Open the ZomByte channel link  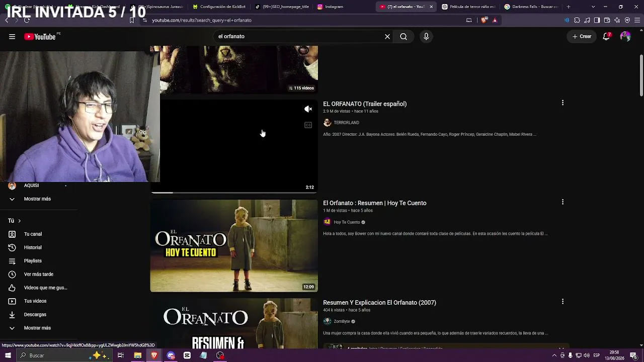[342, 321]
